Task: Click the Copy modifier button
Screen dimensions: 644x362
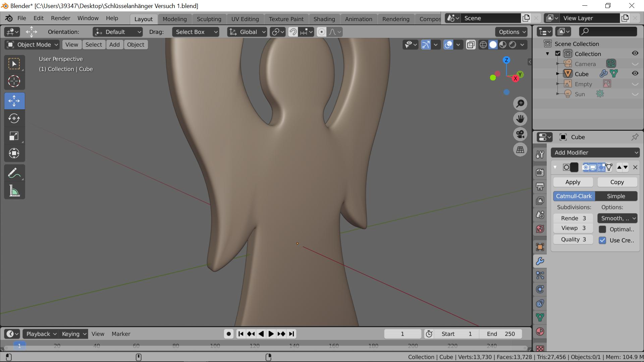Action: tap(617, 182)
